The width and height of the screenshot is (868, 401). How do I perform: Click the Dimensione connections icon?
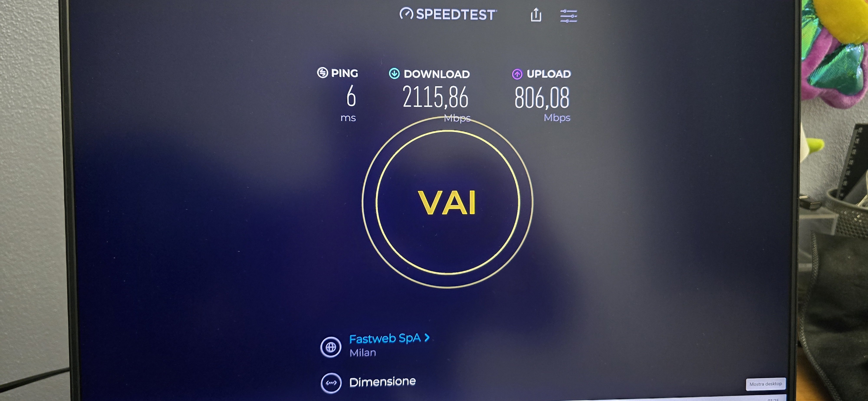331,383
